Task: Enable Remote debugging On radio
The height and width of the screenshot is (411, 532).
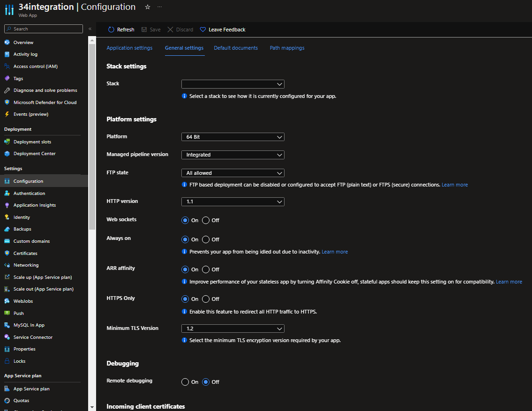Action: pyautogui.click(x=185, y=382)
